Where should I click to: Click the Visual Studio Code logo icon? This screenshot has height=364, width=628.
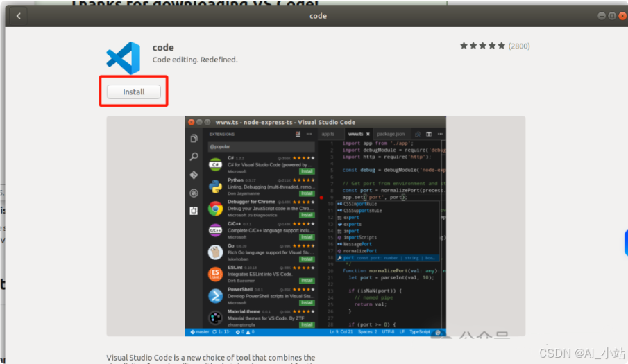point(124,58)
